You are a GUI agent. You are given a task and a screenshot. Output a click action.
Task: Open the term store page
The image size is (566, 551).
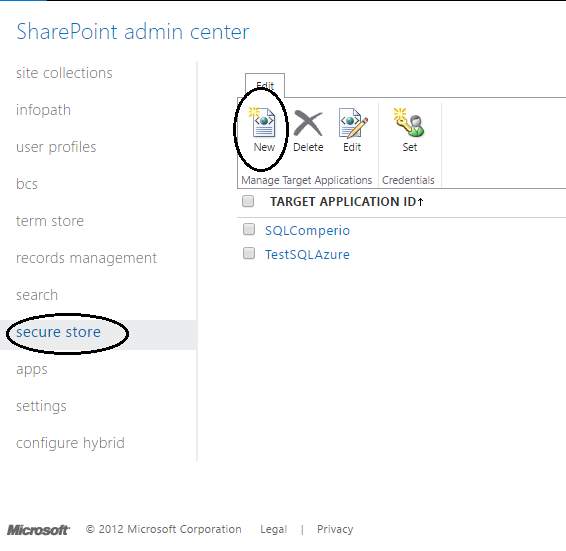coord(50,221)
